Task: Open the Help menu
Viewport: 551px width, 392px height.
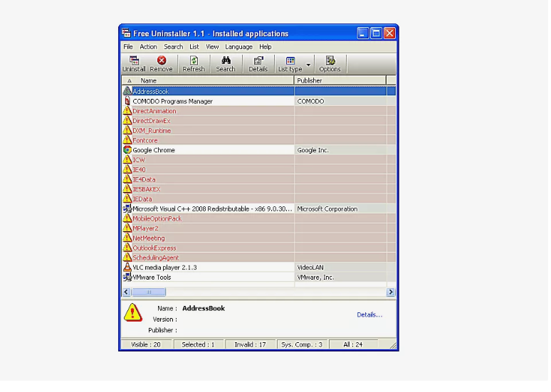Action: click(x=266, y=47)
